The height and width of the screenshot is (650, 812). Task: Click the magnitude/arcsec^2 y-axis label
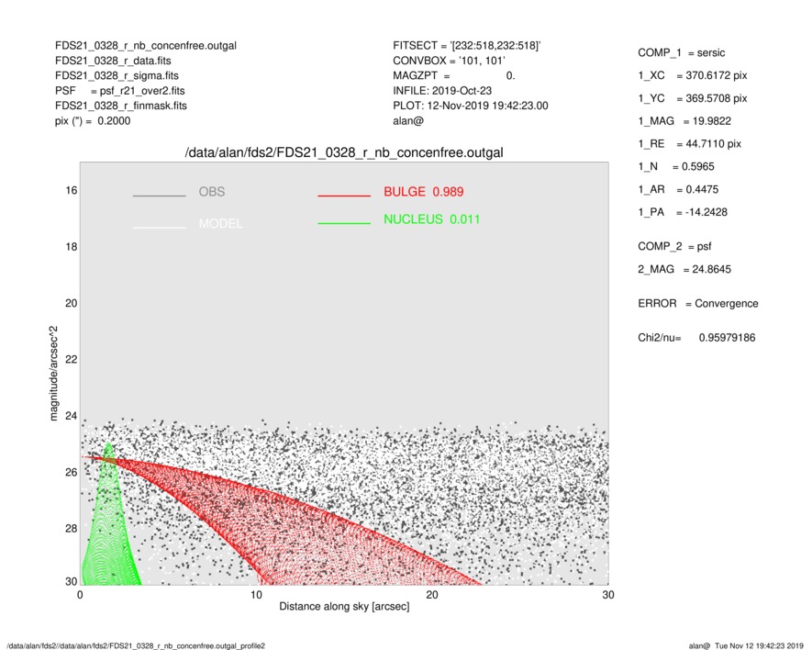click(x=54, y=374)
